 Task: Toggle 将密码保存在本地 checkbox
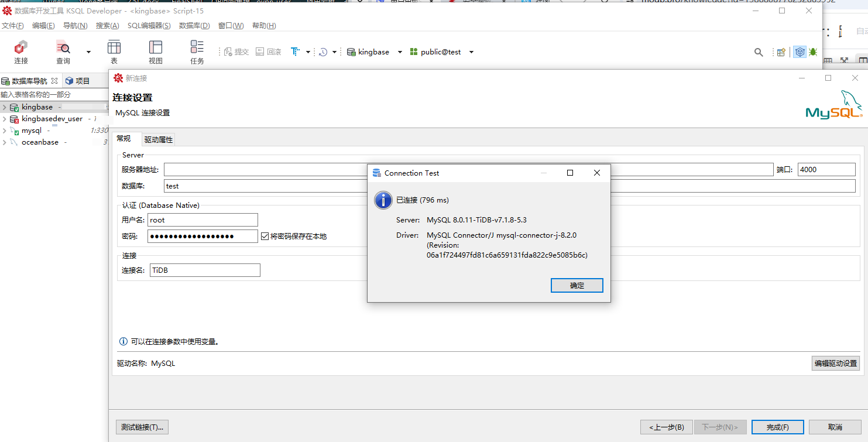265,237
